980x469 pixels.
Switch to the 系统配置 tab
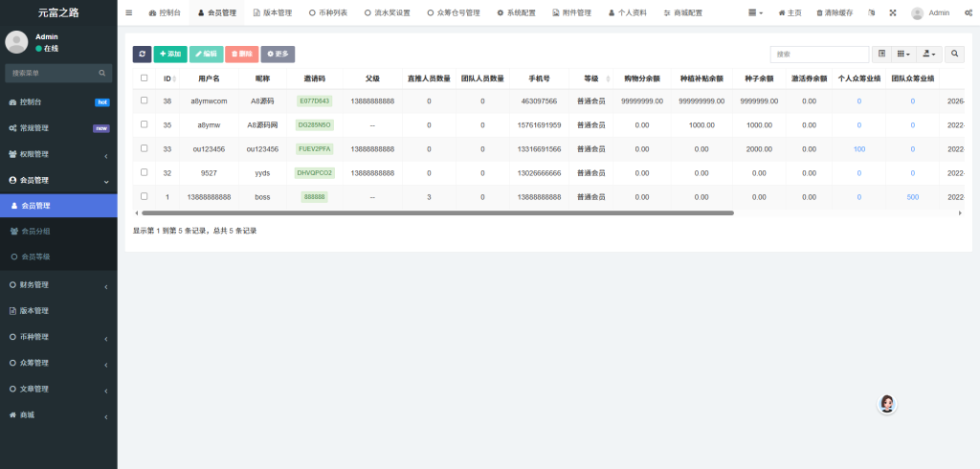[x=516, y=12]
